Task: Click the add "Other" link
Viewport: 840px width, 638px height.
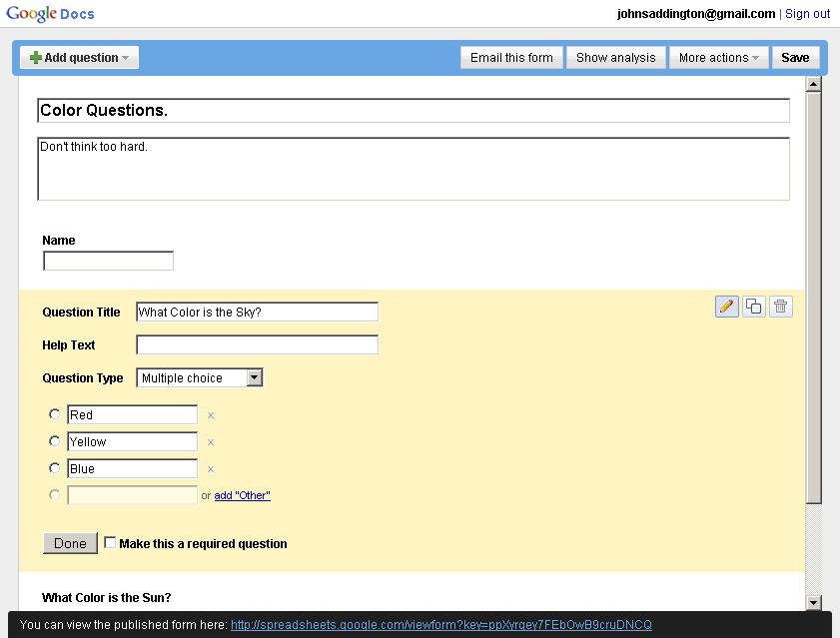Action: pyautogui.click(x=242, y=495)
